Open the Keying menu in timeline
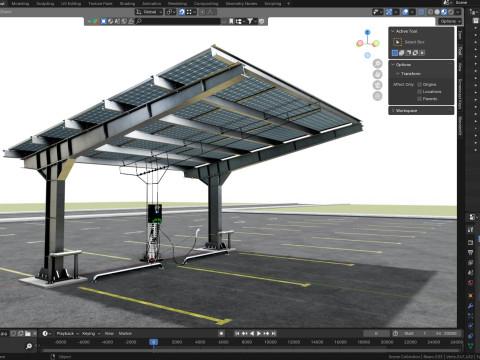The width and height of the screenshot is (480, 360). (x=91, y=333)
